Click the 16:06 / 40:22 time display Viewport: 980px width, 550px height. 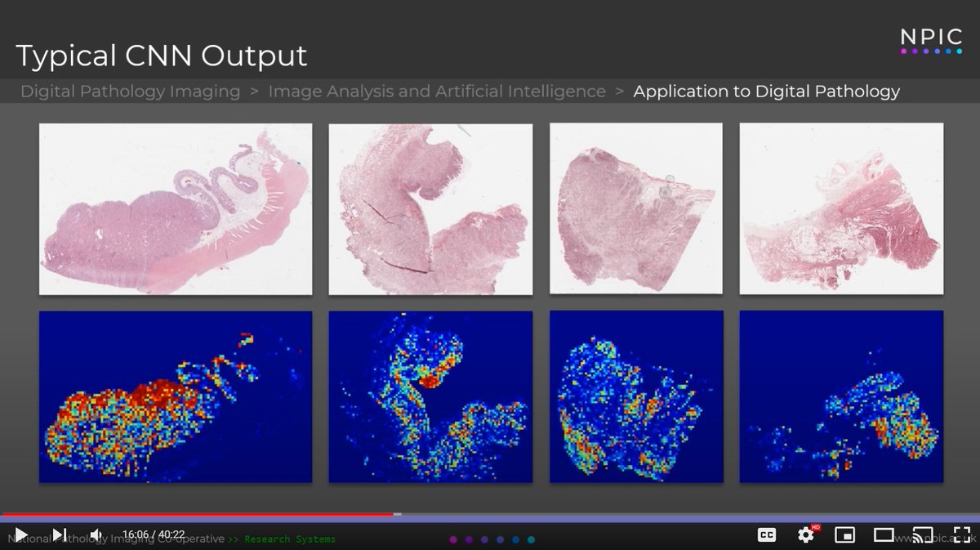click(154, 534)
